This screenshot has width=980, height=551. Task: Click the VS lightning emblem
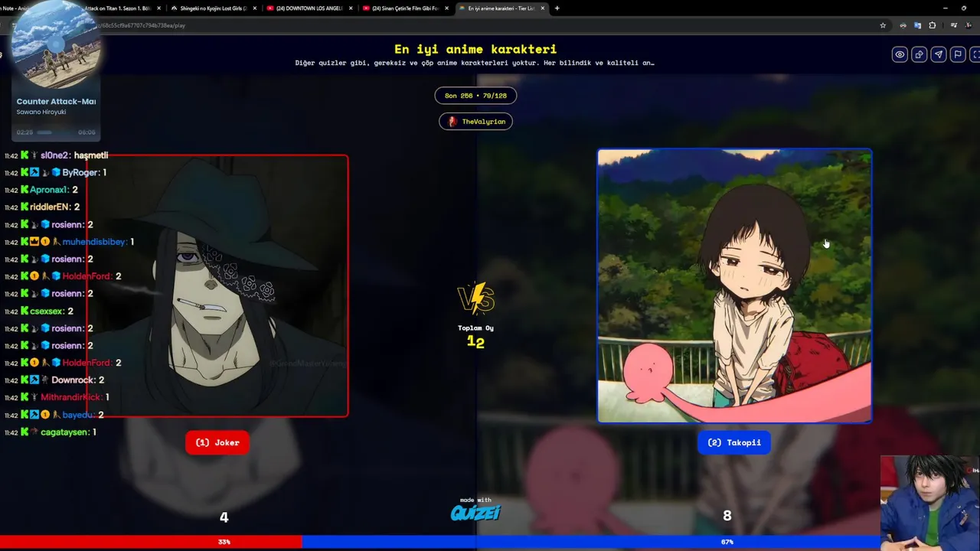point(475,299)
